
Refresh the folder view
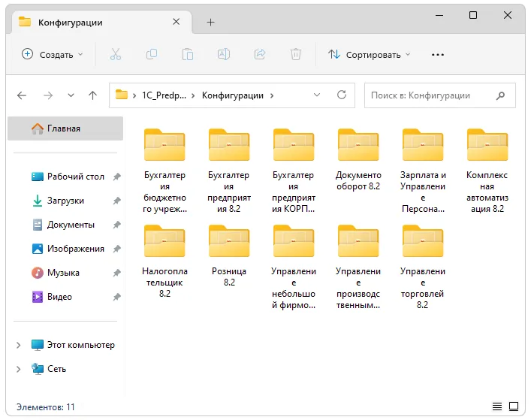(342, 95)
